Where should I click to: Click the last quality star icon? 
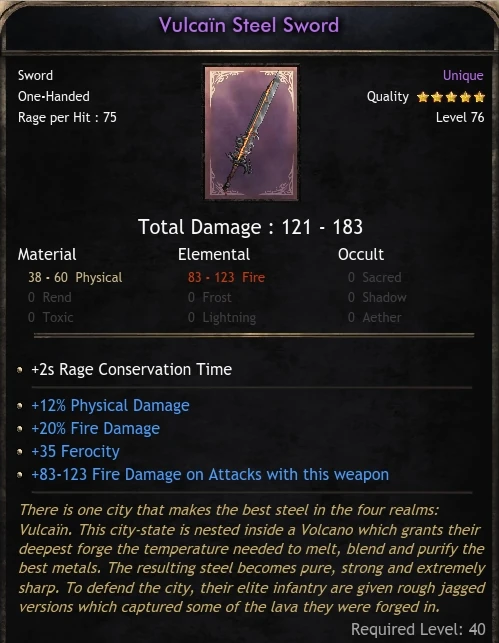[479, 97]
